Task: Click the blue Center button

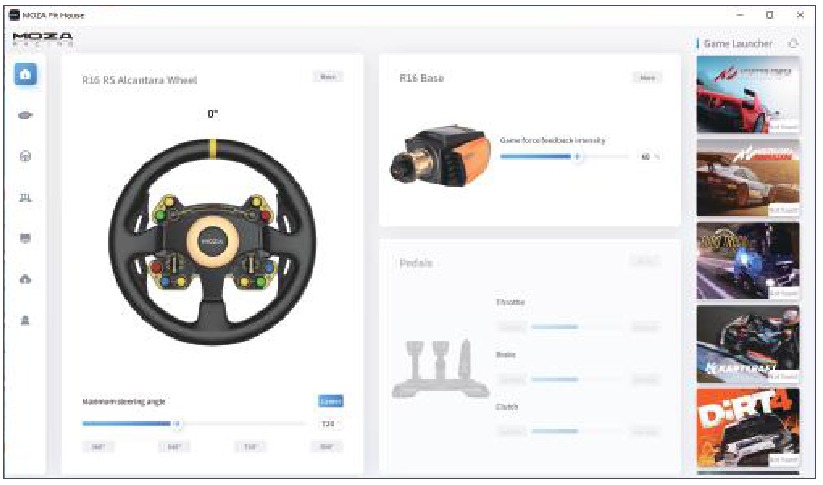Action: click(x=331, y=401)
